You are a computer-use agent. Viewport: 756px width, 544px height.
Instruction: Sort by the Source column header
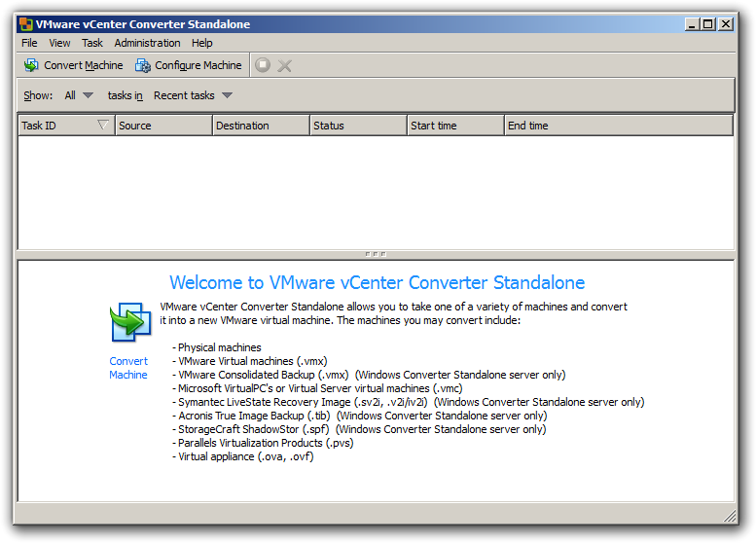pyautogui.click(x=163, y=126)
